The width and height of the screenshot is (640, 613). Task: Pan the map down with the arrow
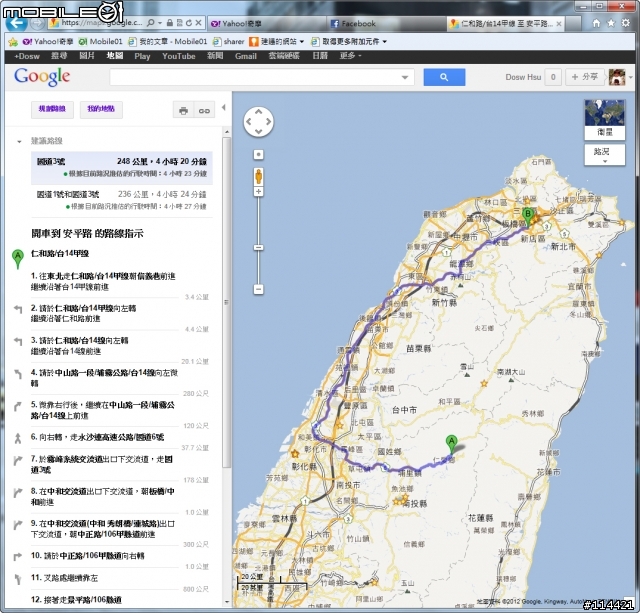pos(258,131)
